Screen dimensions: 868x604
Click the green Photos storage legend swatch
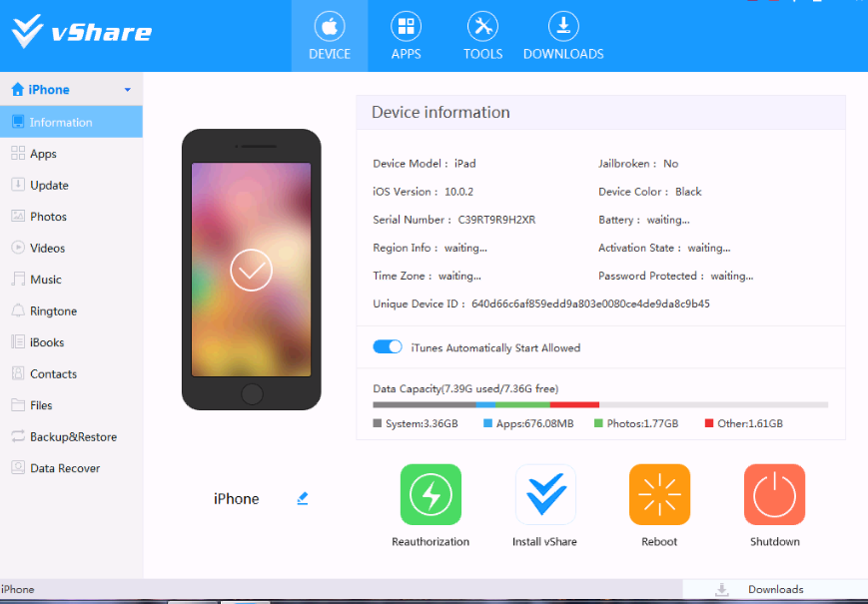pyautogui.click(x=598, y=423)
